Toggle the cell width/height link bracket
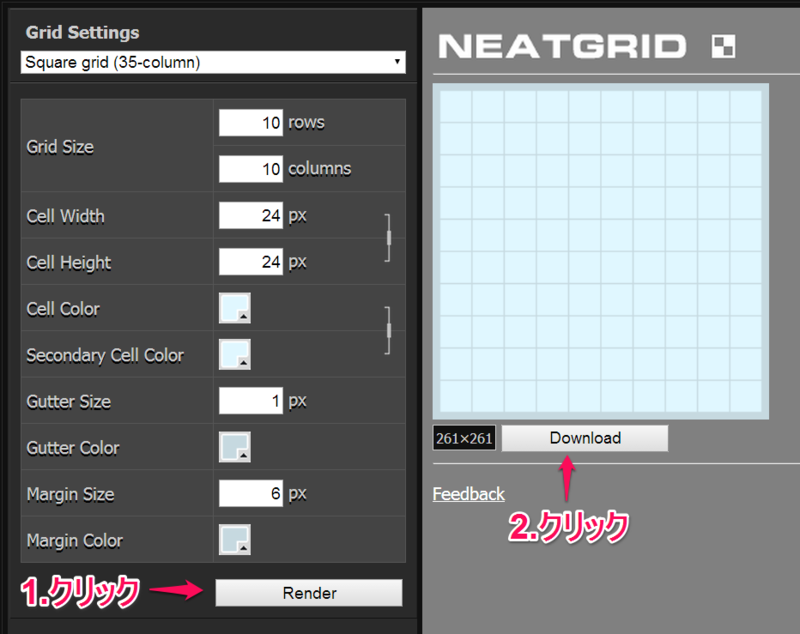This screenshot has height=634, width=800. [388, 238]
